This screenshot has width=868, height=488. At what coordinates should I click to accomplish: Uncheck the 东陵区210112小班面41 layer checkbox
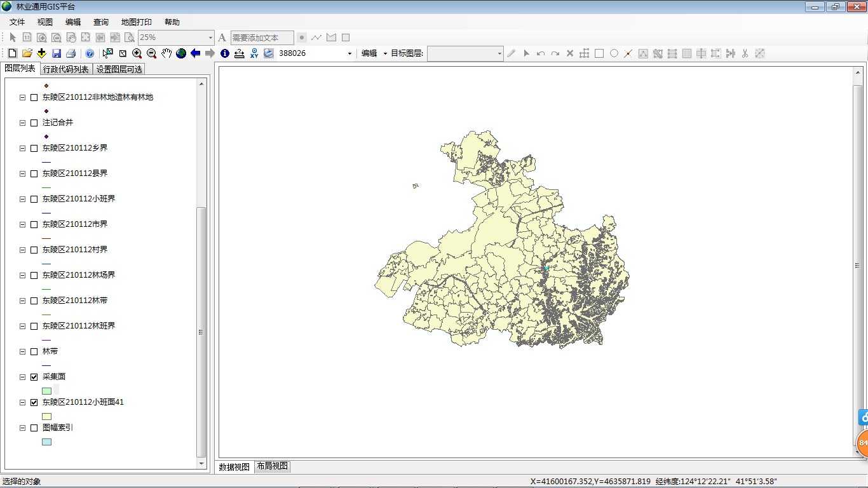pos(34,402)
